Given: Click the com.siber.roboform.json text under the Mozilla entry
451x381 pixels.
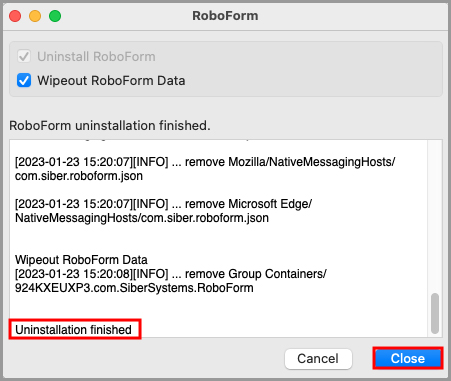Looking at the screenshot, I should pos(79,176).
